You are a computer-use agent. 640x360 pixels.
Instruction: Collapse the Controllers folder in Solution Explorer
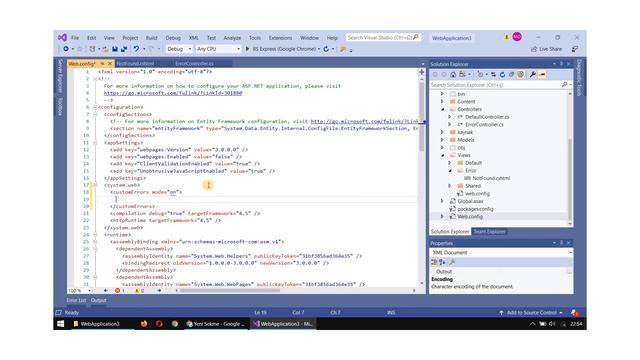coord(442,109)
